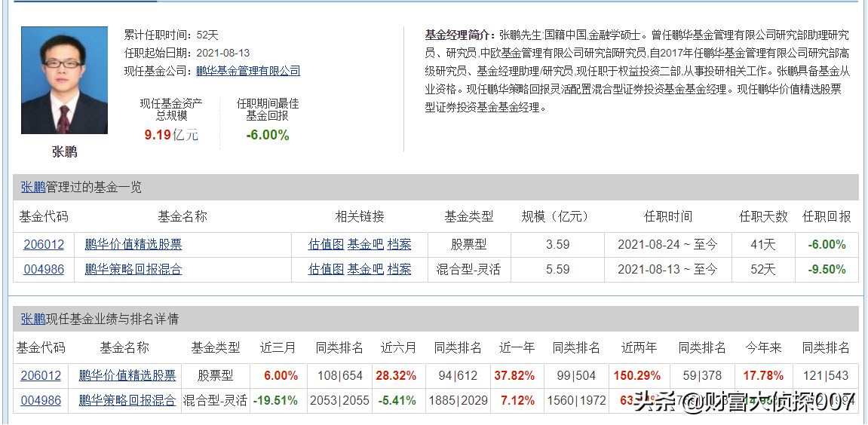868x425 pixels.
Task: Click total asset value 9.19亿元
Action: click(171, 134)
